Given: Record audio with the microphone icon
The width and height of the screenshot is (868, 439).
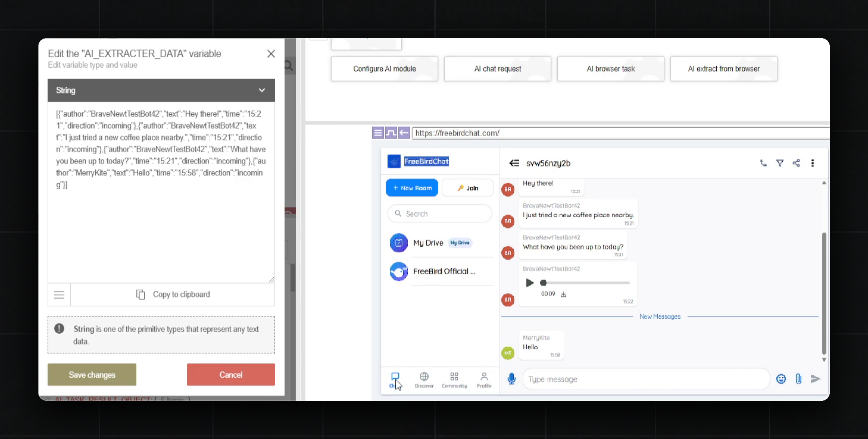Looking at the screenshot, I should [x=511, y=379].
